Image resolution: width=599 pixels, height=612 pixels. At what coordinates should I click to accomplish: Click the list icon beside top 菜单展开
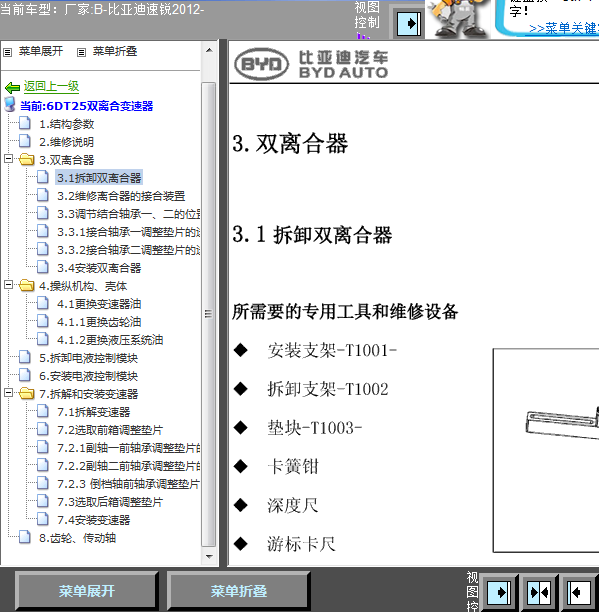(7, 52)
